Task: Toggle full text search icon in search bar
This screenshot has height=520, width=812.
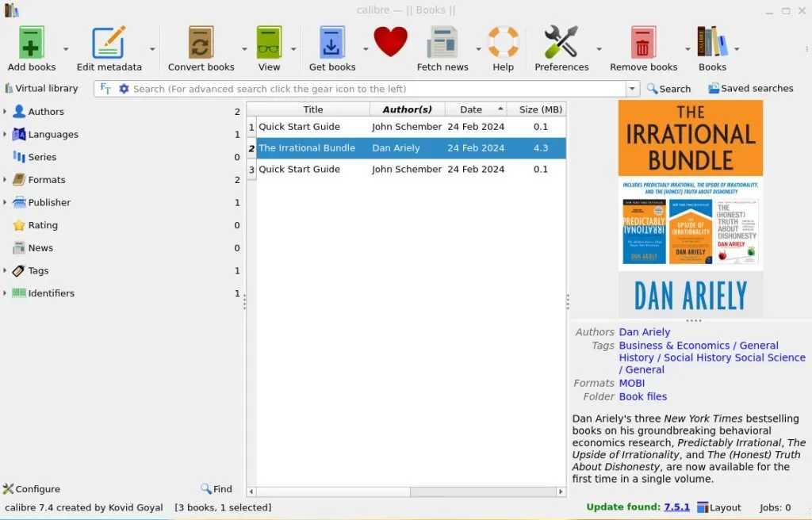Action: 105,89
